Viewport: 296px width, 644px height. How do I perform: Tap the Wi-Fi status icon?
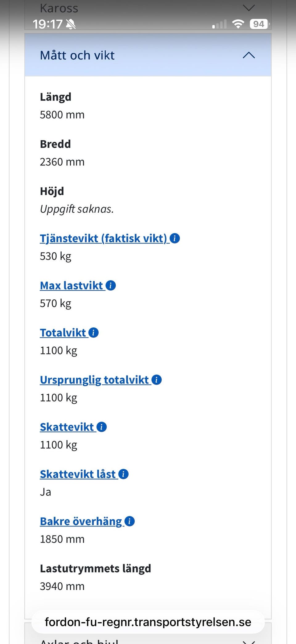238,24
